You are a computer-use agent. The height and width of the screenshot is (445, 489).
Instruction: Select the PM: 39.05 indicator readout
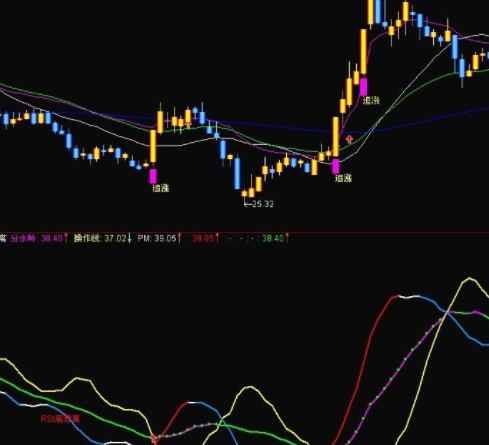pyautogui.click(x=157, y=238)
